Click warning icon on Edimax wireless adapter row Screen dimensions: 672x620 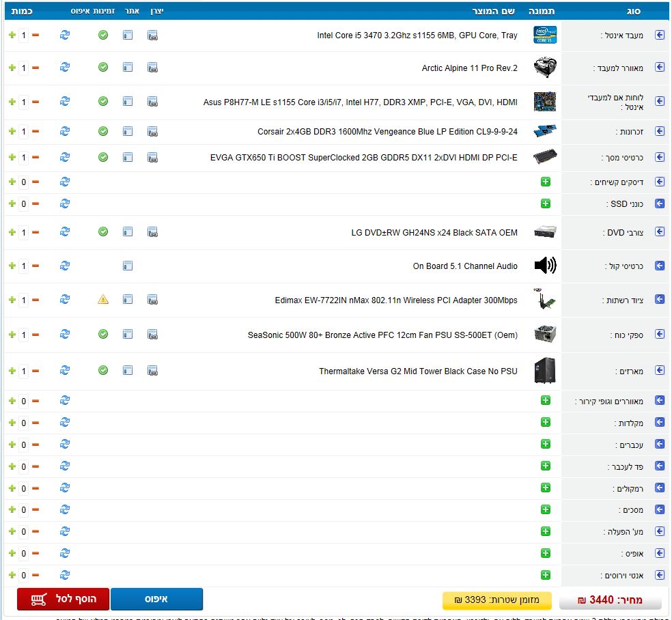103,300
